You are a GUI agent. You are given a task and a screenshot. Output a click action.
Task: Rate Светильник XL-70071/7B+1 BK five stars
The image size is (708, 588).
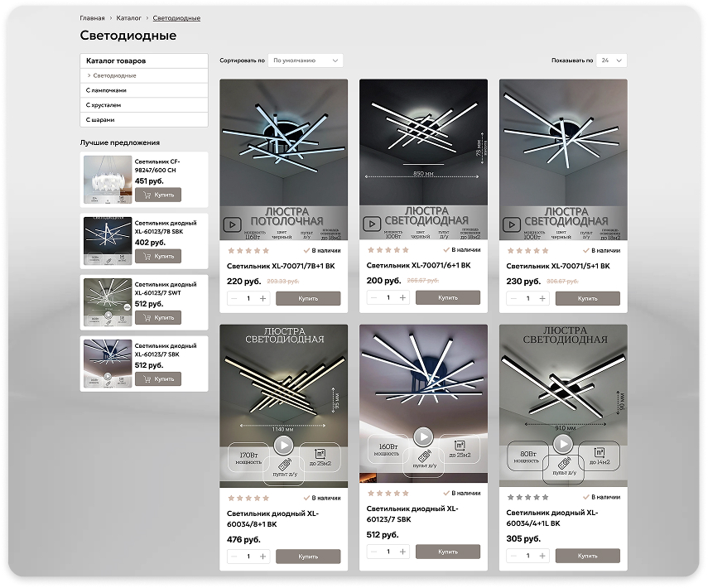point(265,250)
